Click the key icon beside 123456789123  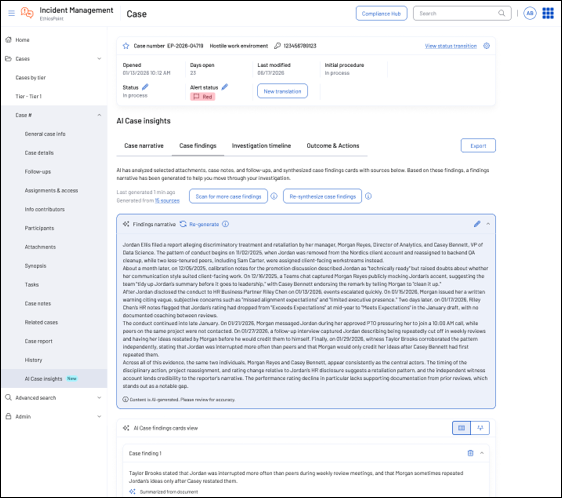pos(277,46)
